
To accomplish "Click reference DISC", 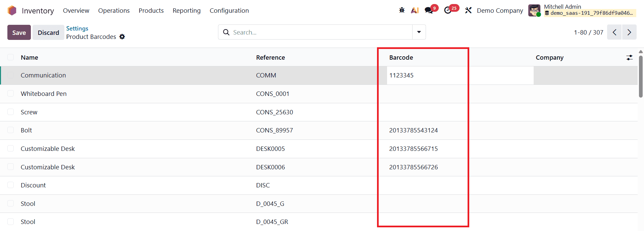I will [x=263, y=185].
